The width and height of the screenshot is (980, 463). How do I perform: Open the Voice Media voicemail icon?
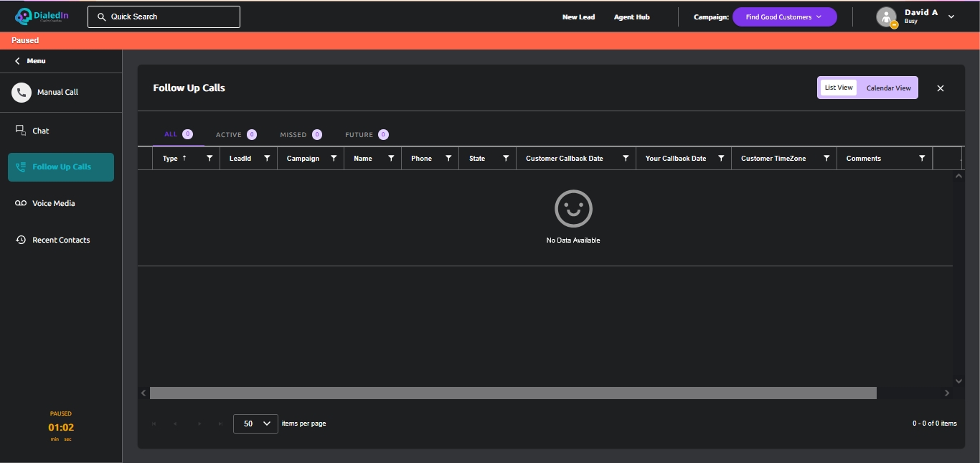pos(21,203)
